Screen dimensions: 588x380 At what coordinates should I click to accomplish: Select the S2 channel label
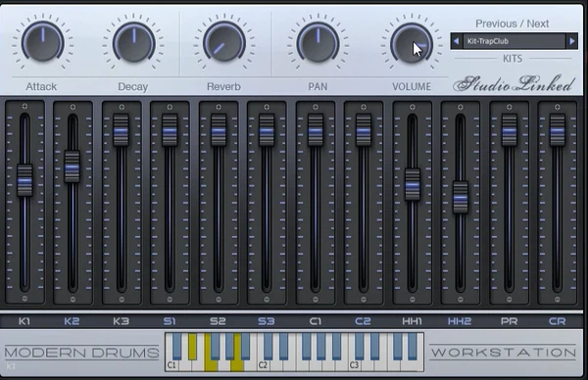(218, 321)
